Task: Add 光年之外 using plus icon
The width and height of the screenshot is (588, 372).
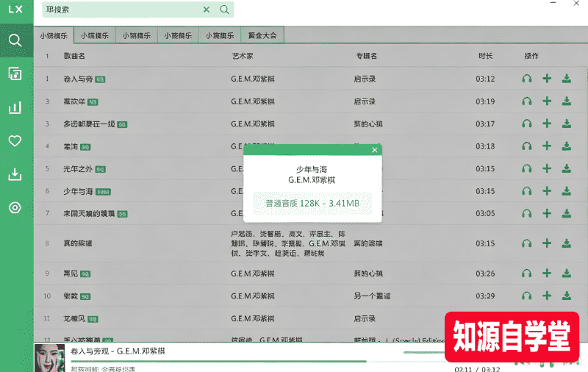Action: click(547, 168)
